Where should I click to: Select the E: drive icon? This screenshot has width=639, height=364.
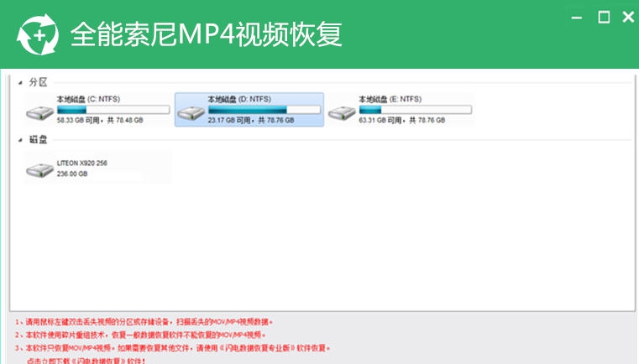pos(342,112)
